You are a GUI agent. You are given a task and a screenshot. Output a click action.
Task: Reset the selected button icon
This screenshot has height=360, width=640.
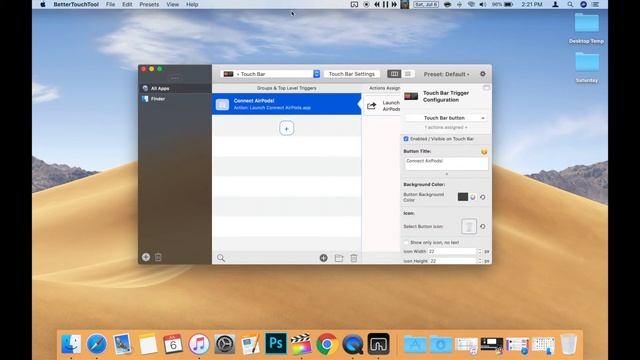(x=483, y=227)
